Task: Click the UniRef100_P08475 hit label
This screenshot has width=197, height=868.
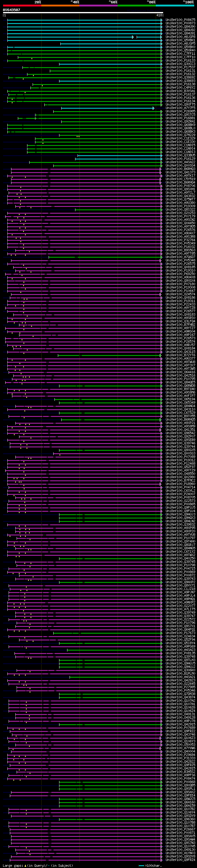Action: [x=180, y=20]
